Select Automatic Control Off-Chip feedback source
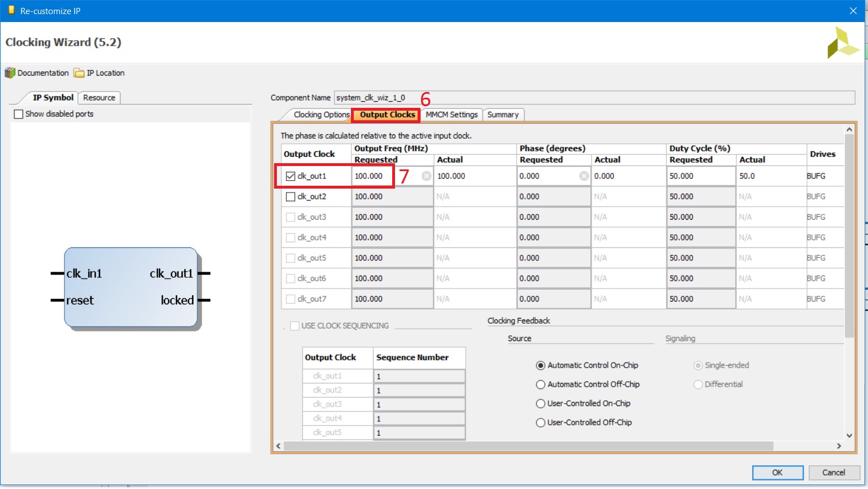 [x=541, y=385]
